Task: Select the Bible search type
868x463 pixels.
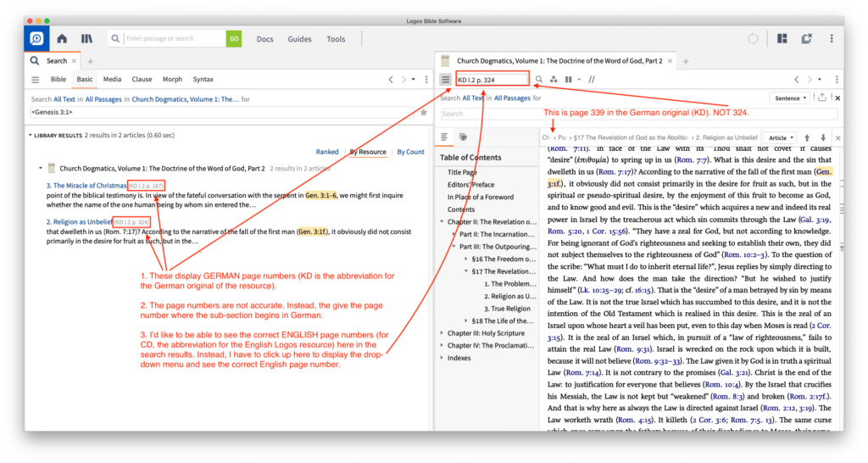Action: coord(58,79)
